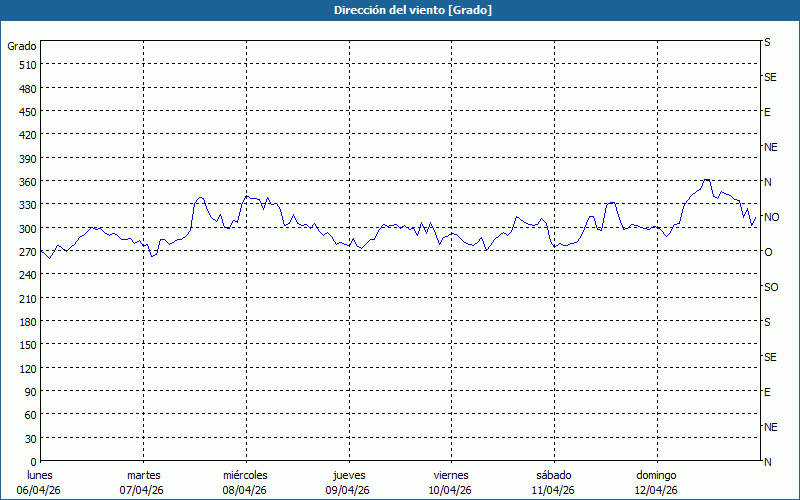Screen dimensions: 800x500
Task: Select the viernes 10/04/26 date label
Action: pyautogui.click(x=451, y=482)
